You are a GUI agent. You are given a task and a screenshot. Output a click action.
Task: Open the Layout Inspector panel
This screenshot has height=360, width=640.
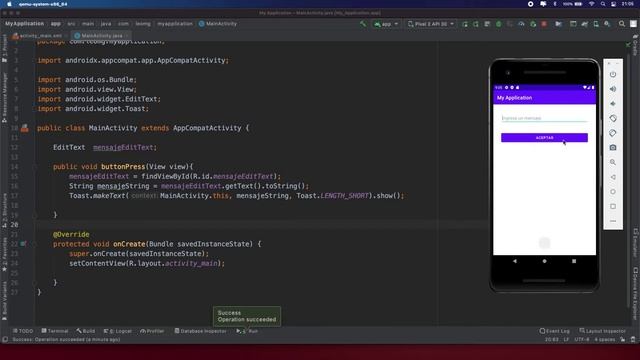pos(602,331)
